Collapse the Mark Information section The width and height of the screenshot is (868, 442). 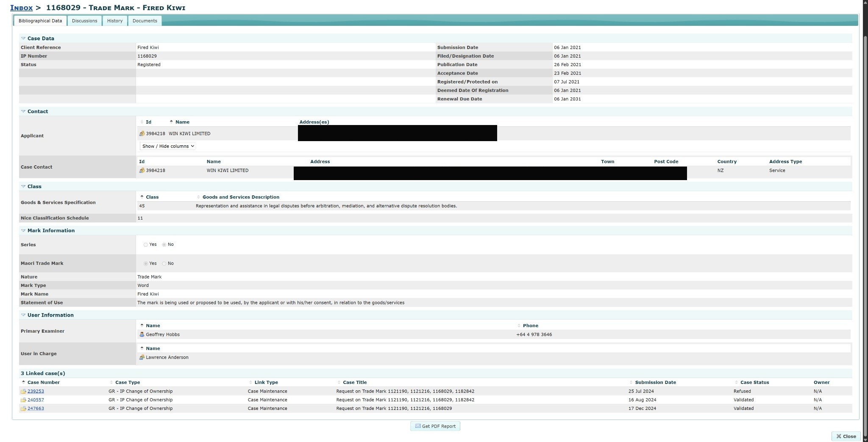point(23,230)
